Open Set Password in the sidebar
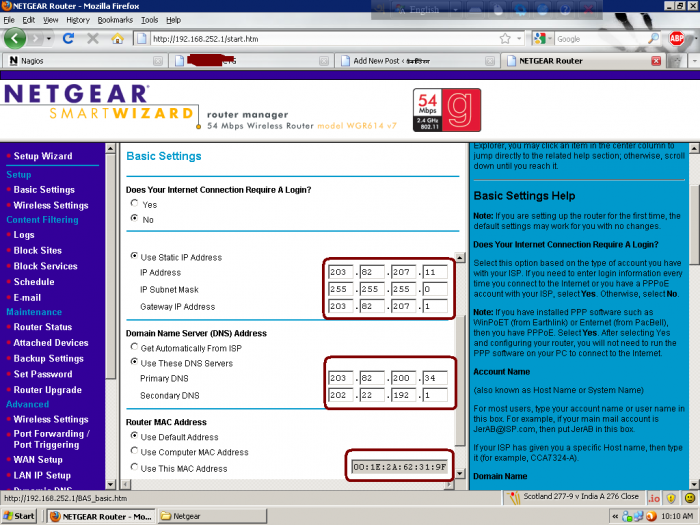This screenshot has width=700, height=525. click(43, 374)
